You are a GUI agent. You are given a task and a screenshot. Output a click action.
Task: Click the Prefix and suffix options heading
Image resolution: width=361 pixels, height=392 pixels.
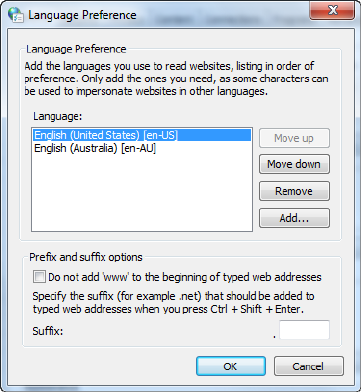coord(86,257)
